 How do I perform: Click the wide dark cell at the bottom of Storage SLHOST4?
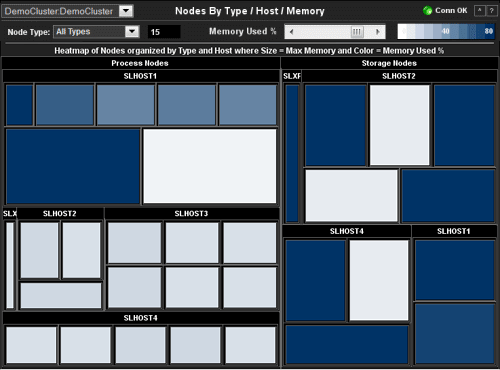pyautogui.click(x=347, y=345)
